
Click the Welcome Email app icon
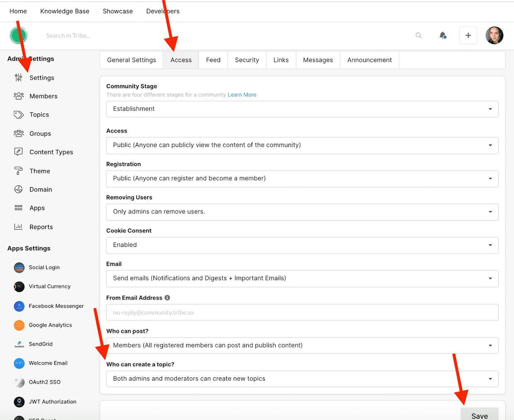point(19,363)
